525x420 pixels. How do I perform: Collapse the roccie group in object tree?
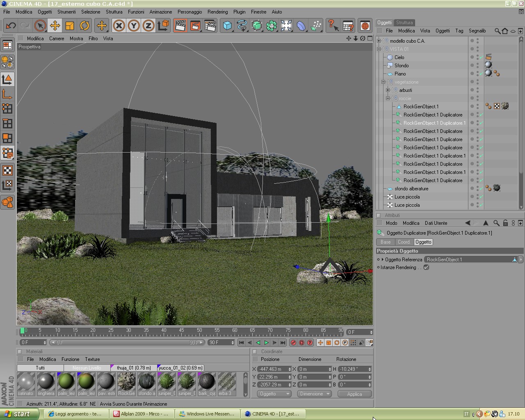pos(388,98)
